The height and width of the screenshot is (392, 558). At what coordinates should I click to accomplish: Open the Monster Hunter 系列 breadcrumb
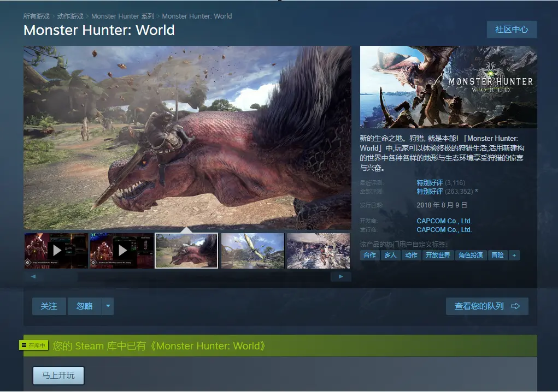click(x=122, y=16)
